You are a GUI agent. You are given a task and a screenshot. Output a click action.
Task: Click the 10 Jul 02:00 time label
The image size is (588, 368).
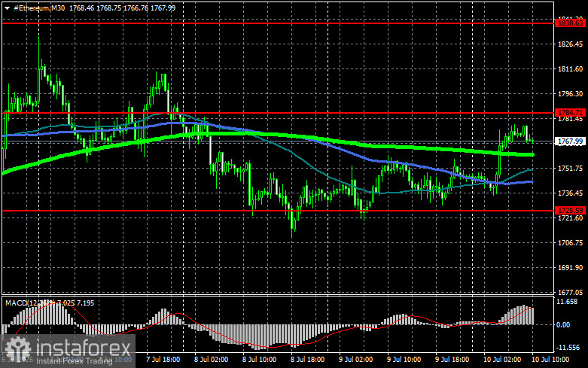tap(502, 360)
